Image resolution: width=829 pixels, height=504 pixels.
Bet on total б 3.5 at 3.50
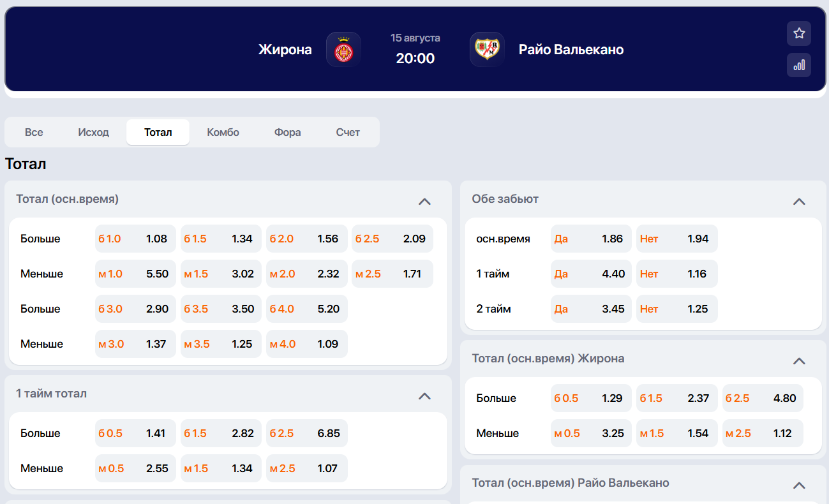point(221,309)
